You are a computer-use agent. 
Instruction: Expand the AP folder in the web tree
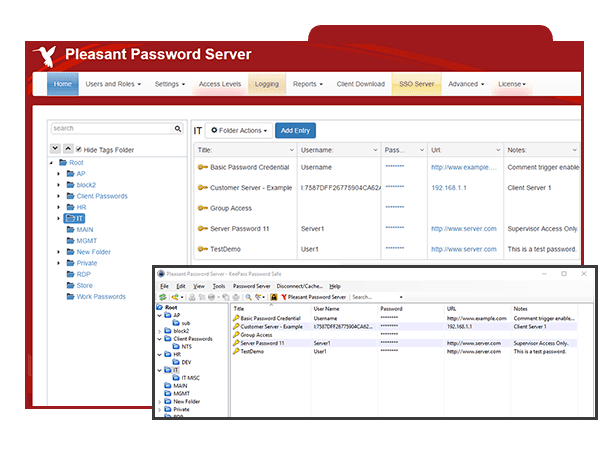point(58,174)
